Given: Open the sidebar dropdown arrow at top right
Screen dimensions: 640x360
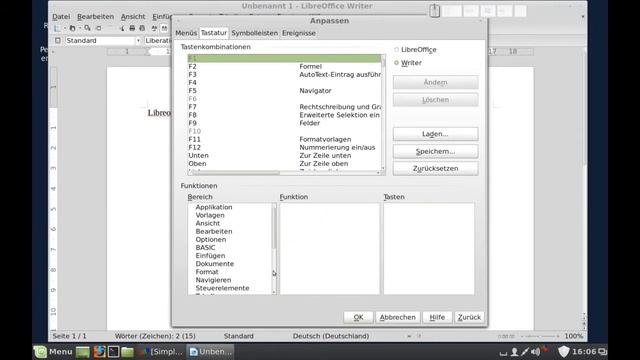Looking at the screenshot, I should (583, 16).
